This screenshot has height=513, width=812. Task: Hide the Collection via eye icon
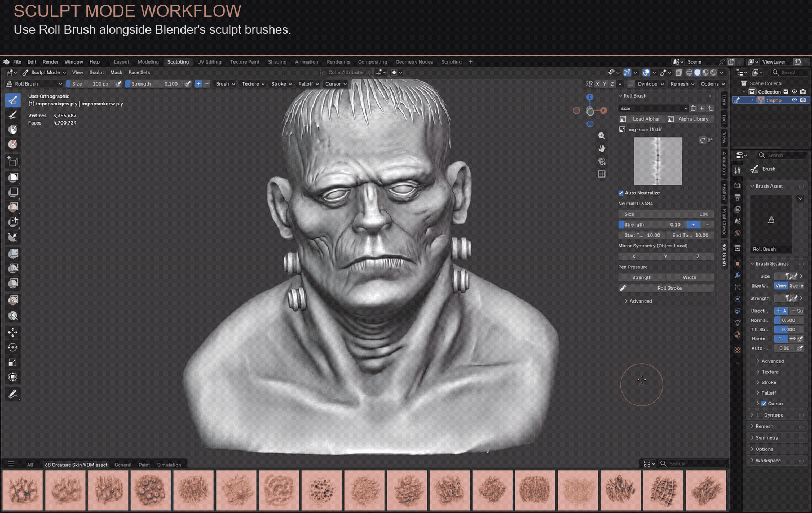click(795, 92)
